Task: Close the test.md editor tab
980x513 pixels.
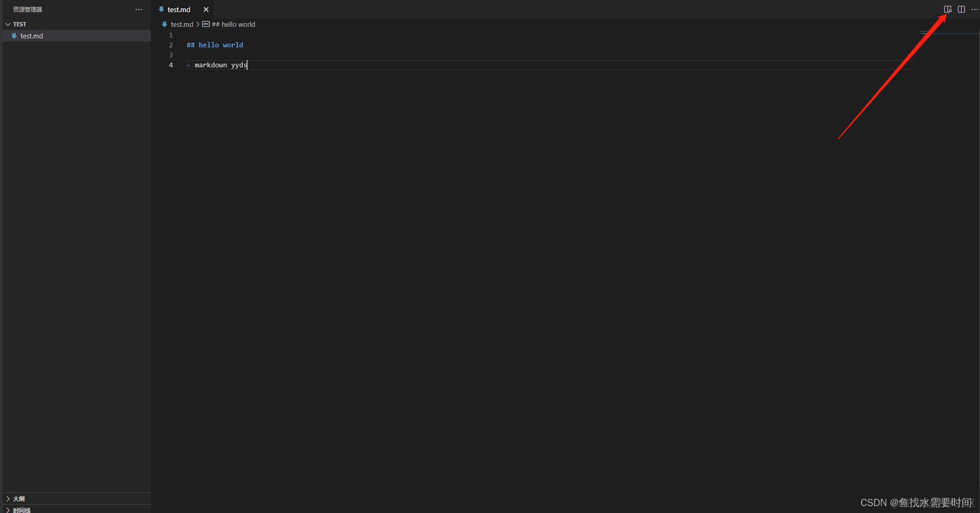Action: pos(206,9)
